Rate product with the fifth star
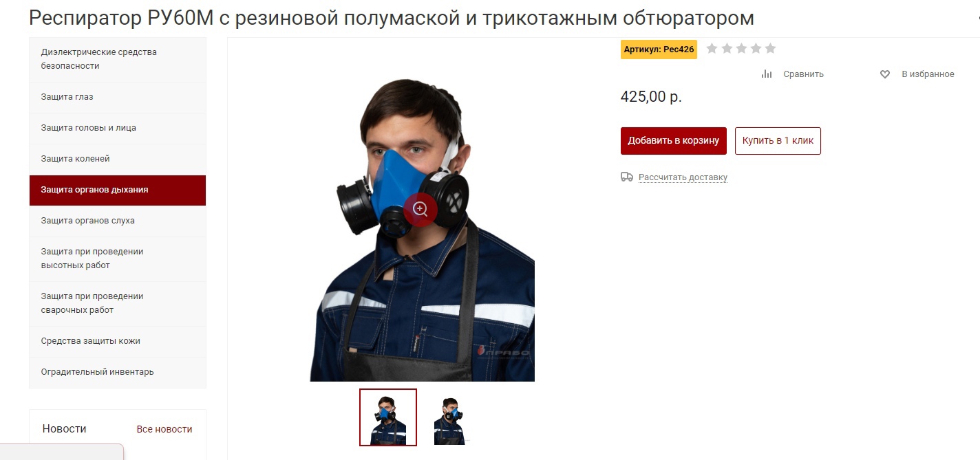This screenshot has height=460, width=980. click(770, 48)
